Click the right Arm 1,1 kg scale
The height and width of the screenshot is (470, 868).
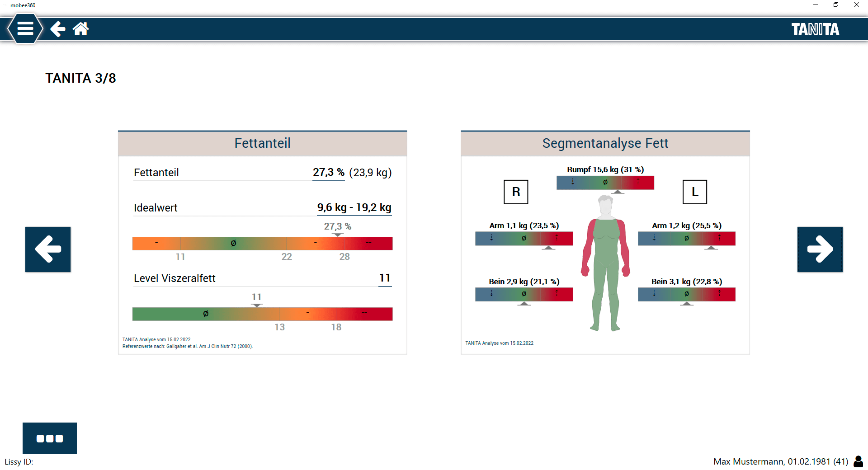point(524,238)
